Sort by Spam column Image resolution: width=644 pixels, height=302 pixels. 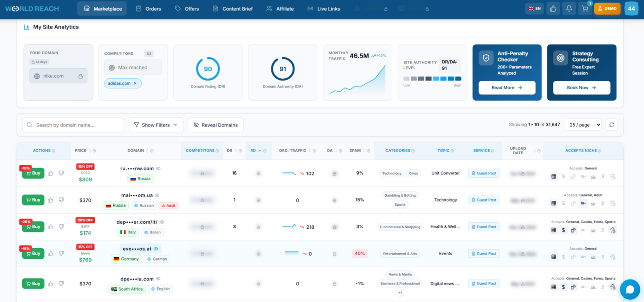pyautogui.click(x=364, y=151)
